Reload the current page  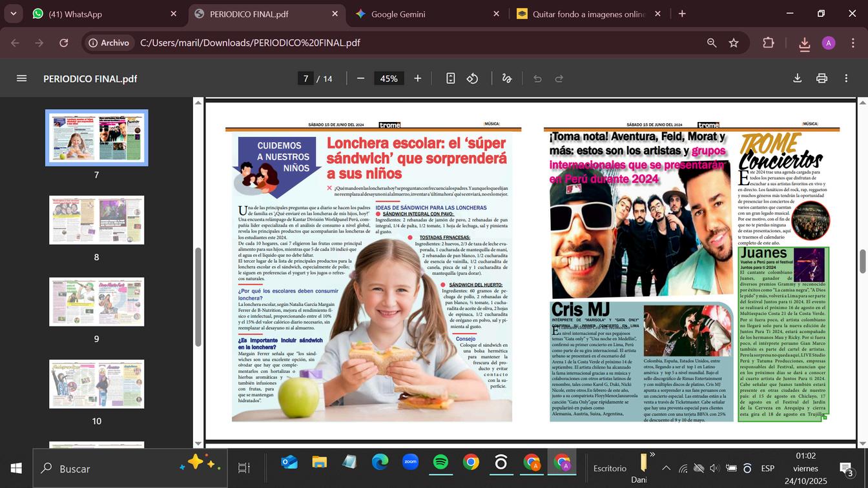click(64, 43)
